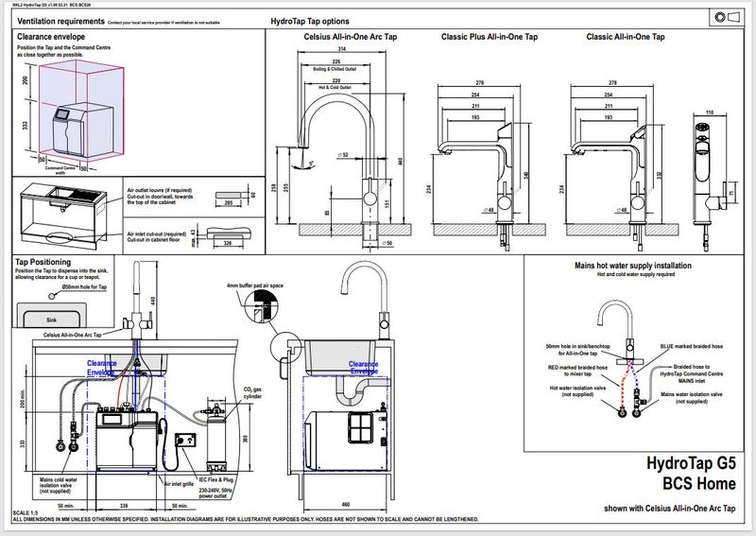Click the 314 dimension above the arc tap
Image resolution: width=756 pixels, height=536 pixels.
click(342, 49)
